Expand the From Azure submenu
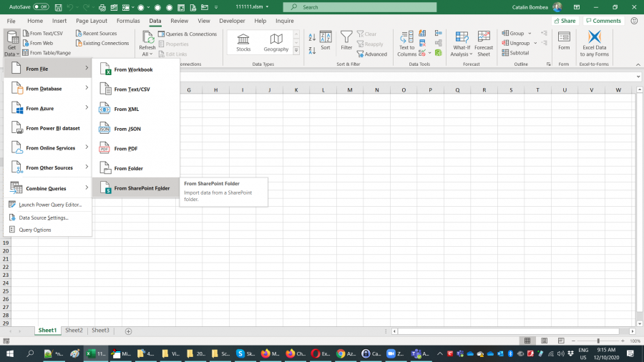The width and height of the screenshot is (644, 362). click(48, 108)
